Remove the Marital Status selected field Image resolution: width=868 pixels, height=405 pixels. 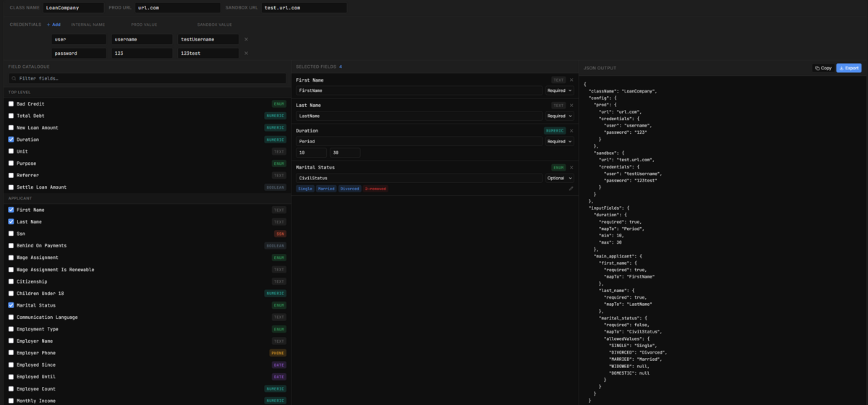[571, 168]
